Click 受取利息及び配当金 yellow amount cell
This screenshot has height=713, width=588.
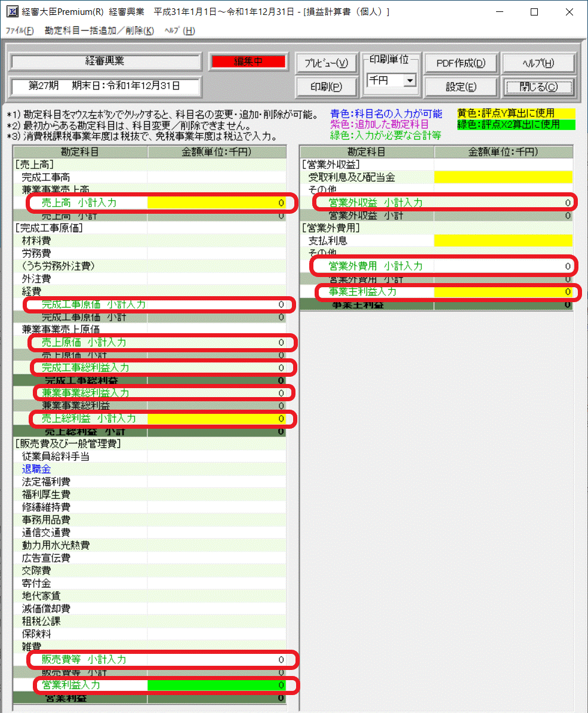503,177
